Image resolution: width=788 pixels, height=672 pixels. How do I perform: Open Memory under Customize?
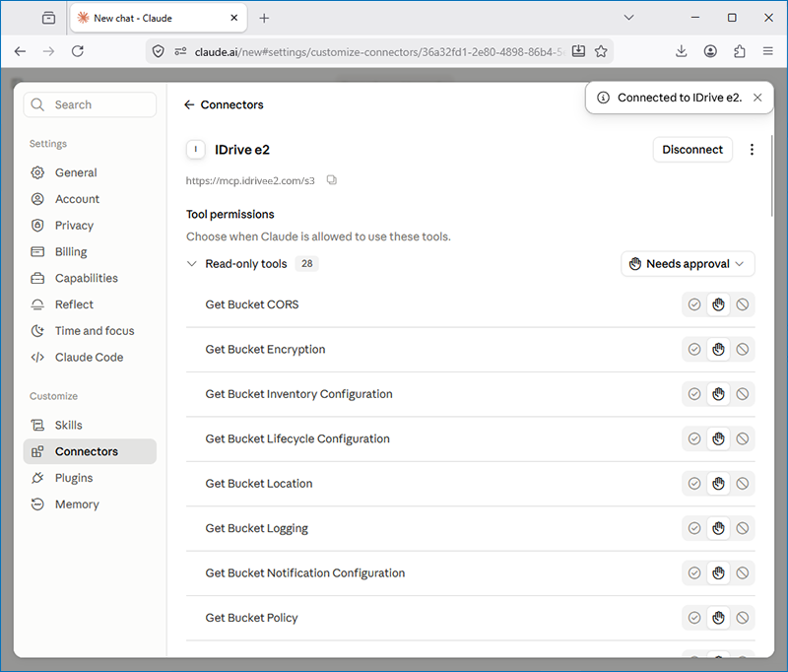click(x=90, y=504)
